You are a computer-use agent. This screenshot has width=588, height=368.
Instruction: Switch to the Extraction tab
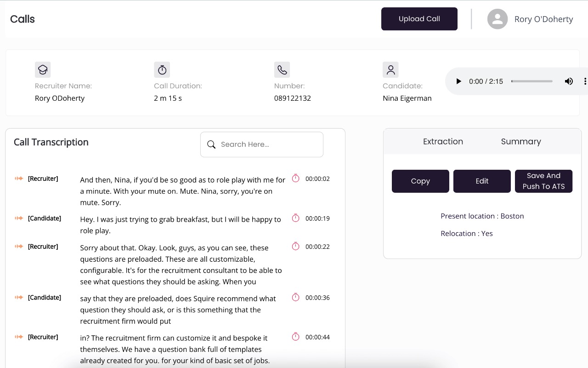click(443, 142)
